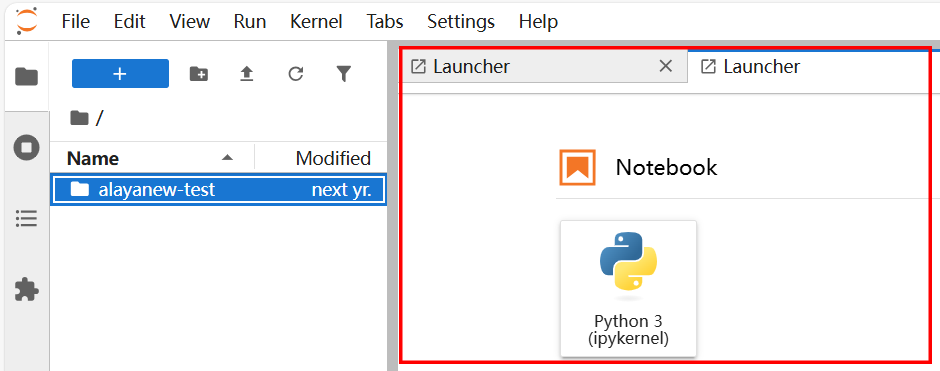
Task: Open Running Terminals and Kernels panel
Action: (27, 147)
